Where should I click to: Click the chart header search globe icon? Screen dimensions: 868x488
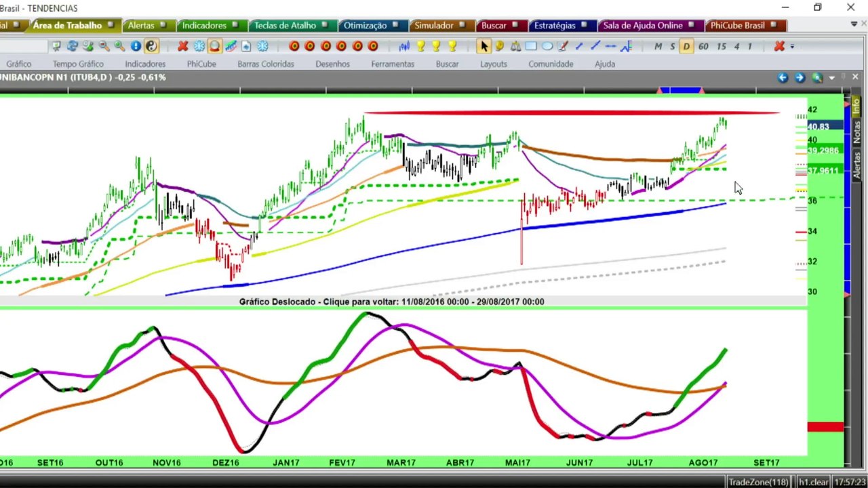tap(817, 77)
